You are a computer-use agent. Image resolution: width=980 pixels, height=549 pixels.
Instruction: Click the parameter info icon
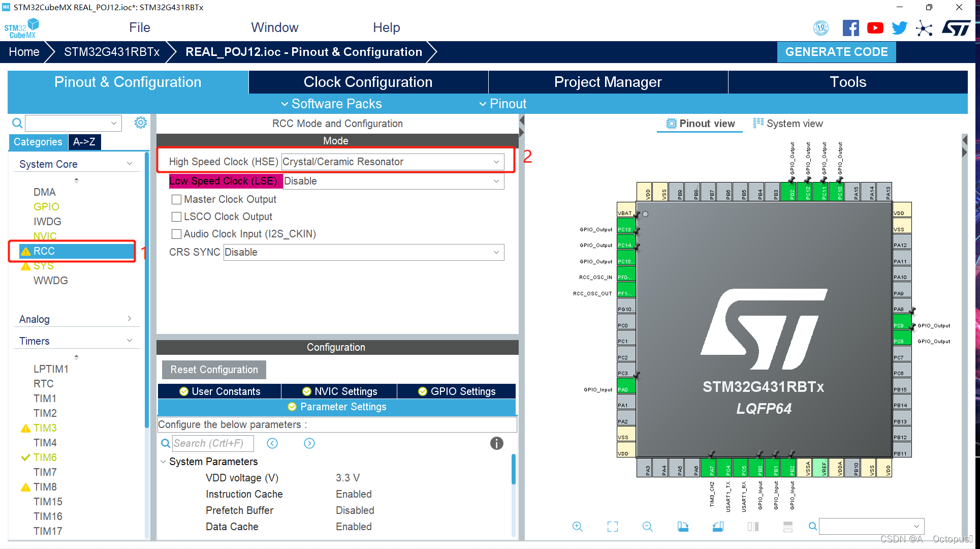pos(496,443)
